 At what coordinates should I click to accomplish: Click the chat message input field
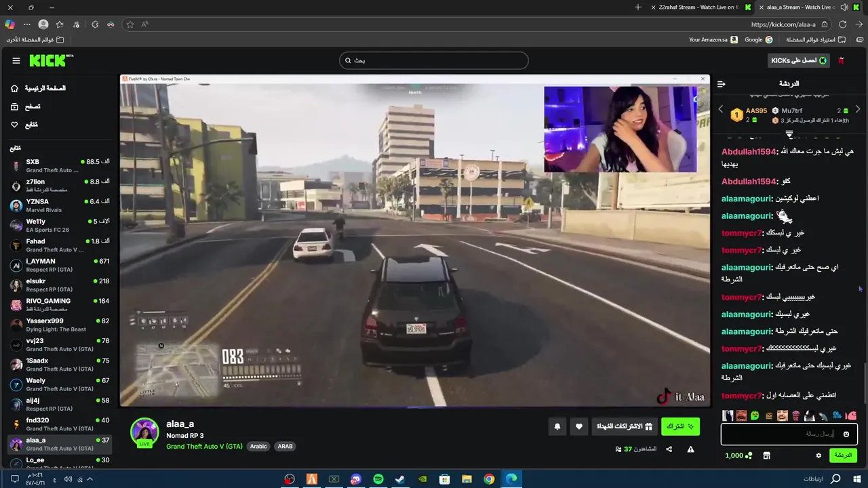[789, 434]
